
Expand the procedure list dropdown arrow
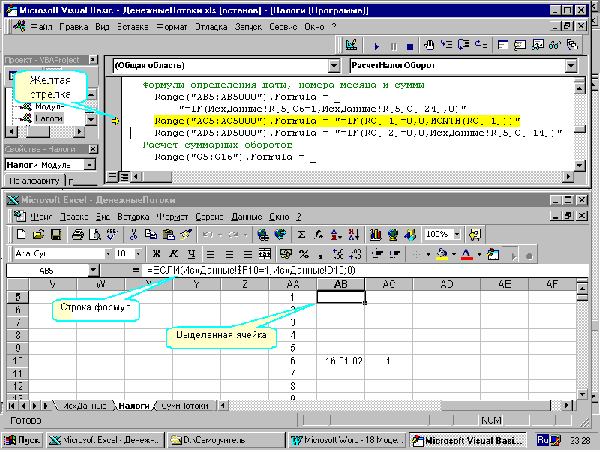571,66
